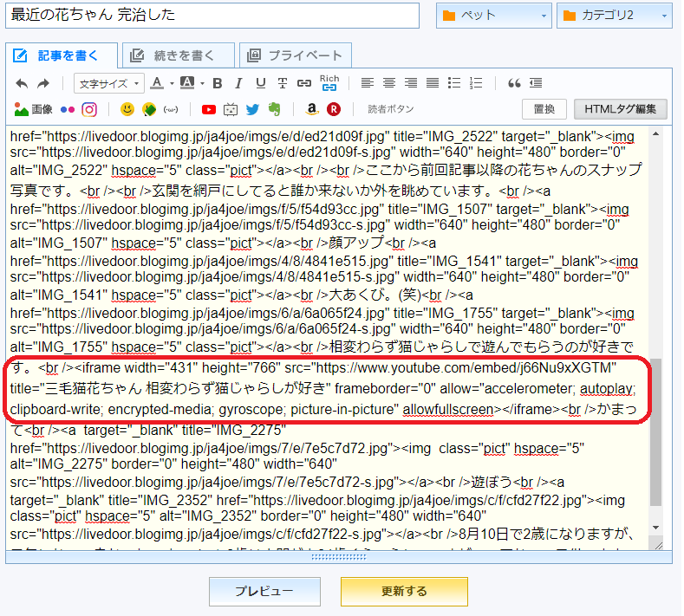Insert a Rakuten product link
The image size is (684, 616).
pos(334,109)
